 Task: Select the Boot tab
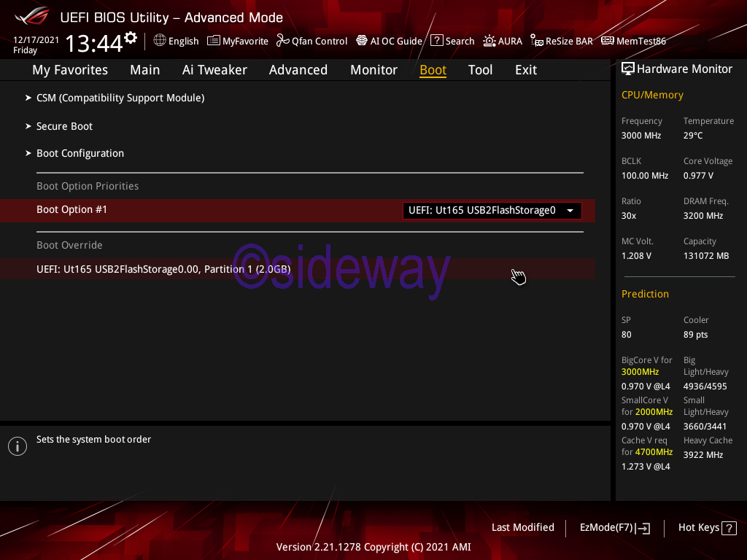click(433, 70)
